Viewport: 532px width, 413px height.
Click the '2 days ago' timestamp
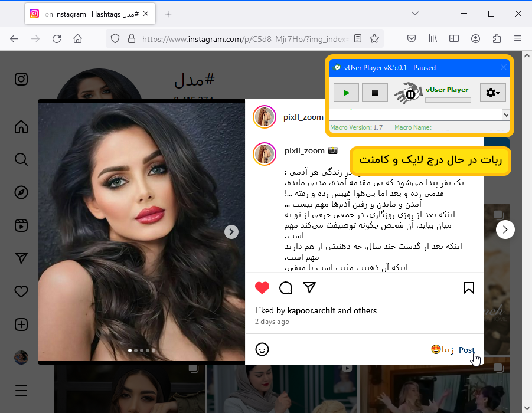click(272, 322)
